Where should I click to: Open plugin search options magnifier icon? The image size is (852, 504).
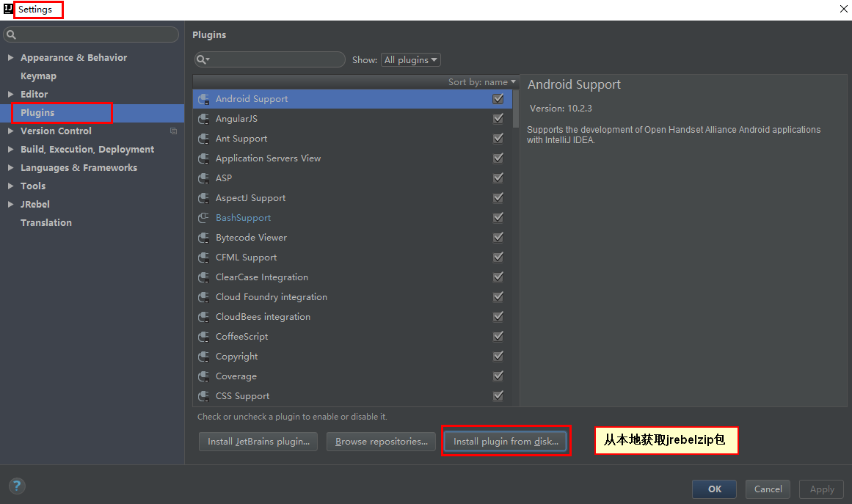tap(203, 59)
